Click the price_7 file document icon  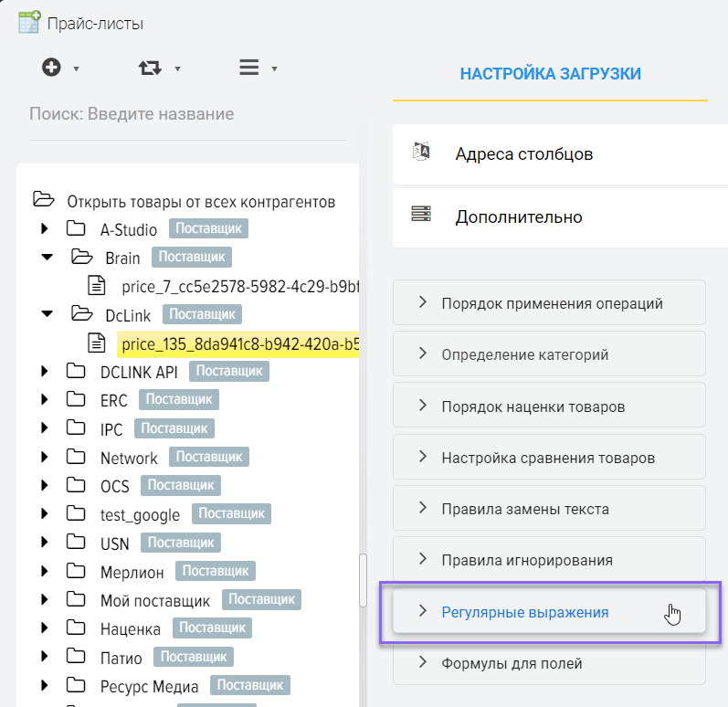[97, 286]
